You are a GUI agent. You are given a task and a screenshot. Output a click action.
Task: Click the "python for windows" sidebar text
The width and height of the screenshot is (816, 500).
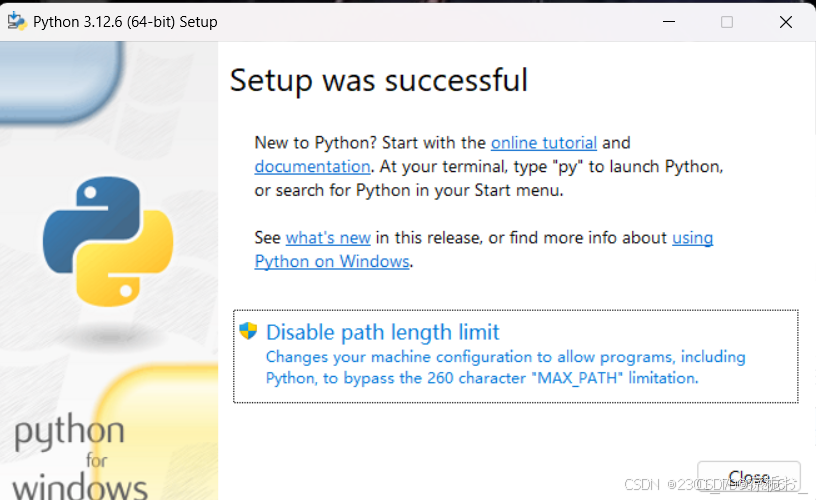pos(79,458)
